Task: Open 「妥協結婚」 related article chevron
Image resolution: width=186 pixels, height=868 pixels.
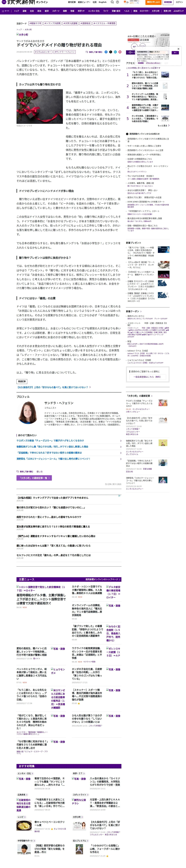Action: [x=121, y=453]
